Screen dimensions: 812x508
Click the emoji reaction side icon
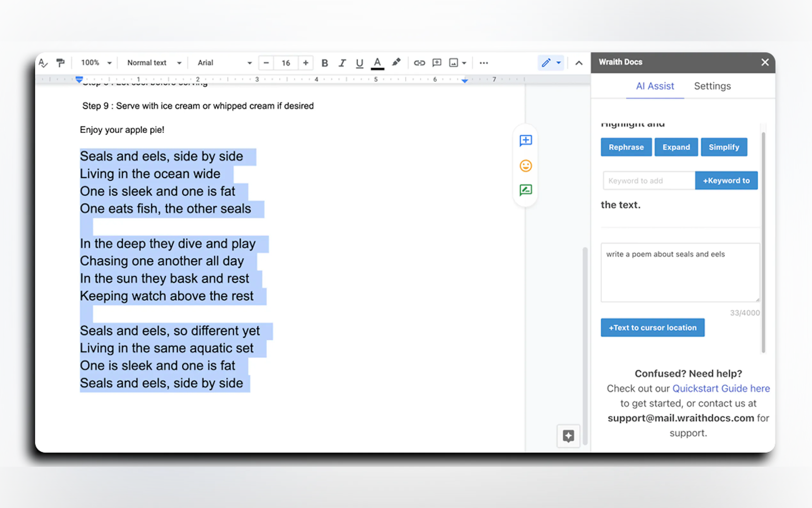(x=526, y=166)
